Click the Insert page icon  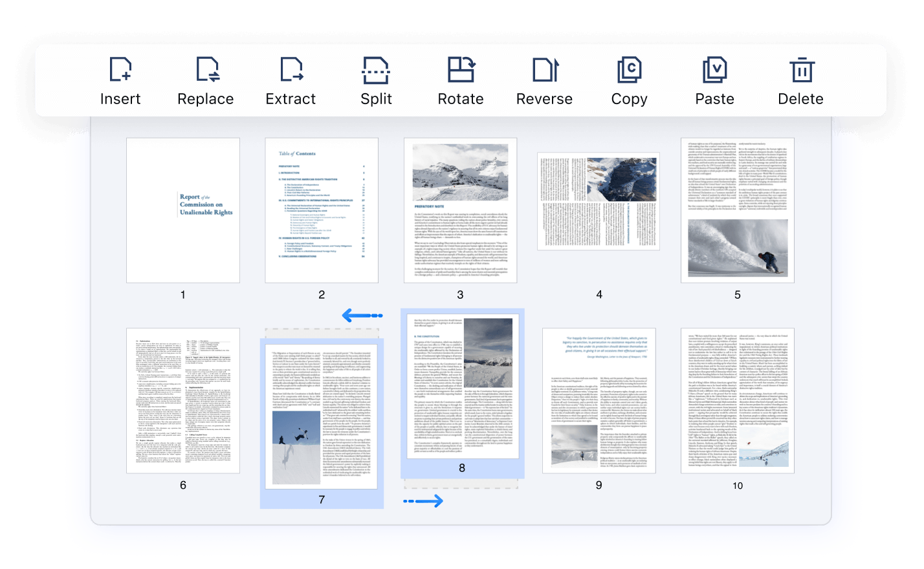[120, 70]
